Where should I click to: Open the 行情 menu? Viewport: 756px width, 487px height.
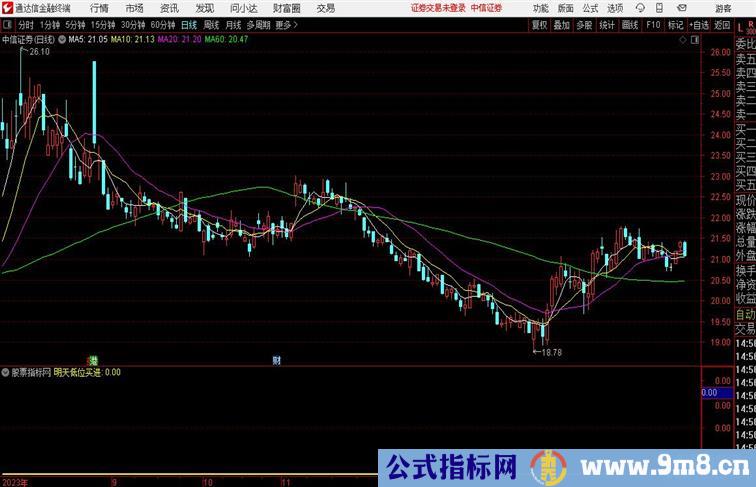pyautogui.click(x=99, y=8)
